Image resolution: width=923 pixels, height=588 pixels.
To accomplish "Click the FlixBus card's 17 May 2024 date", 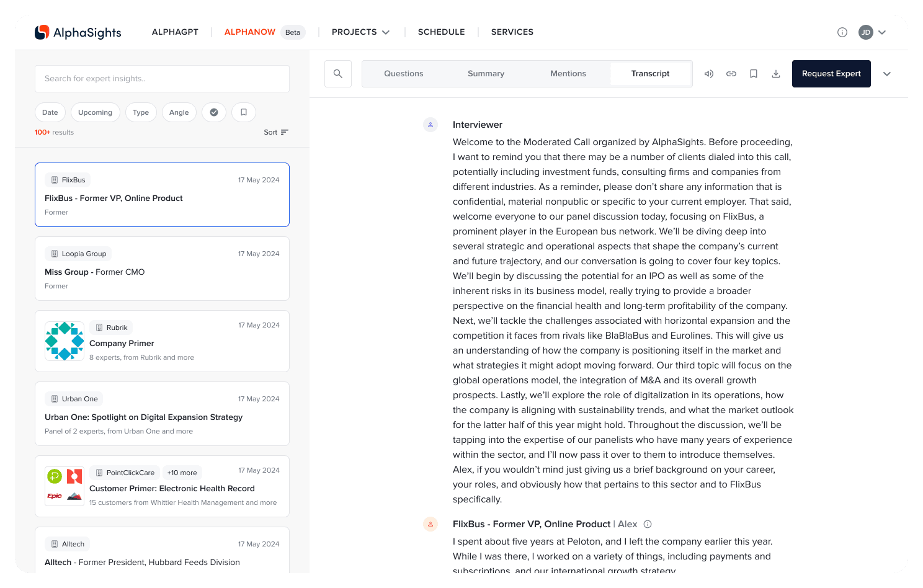I will click(259, 180).
